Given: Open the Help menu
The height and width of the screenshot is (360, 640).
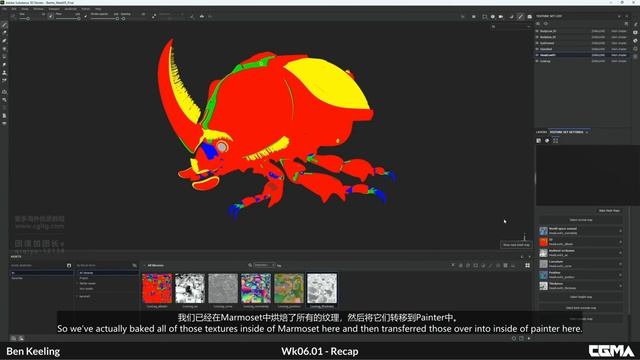Looking at the screenshot, I should (x=98, y=9).
